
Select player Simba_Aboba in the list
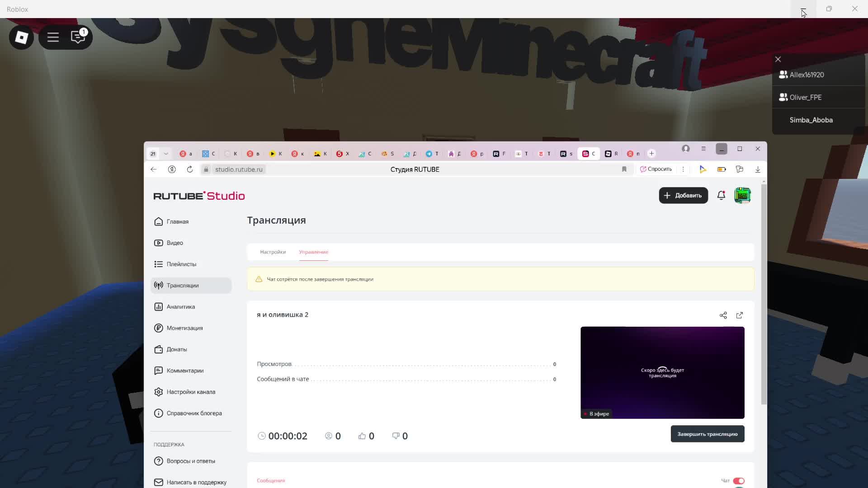(818, 120)
